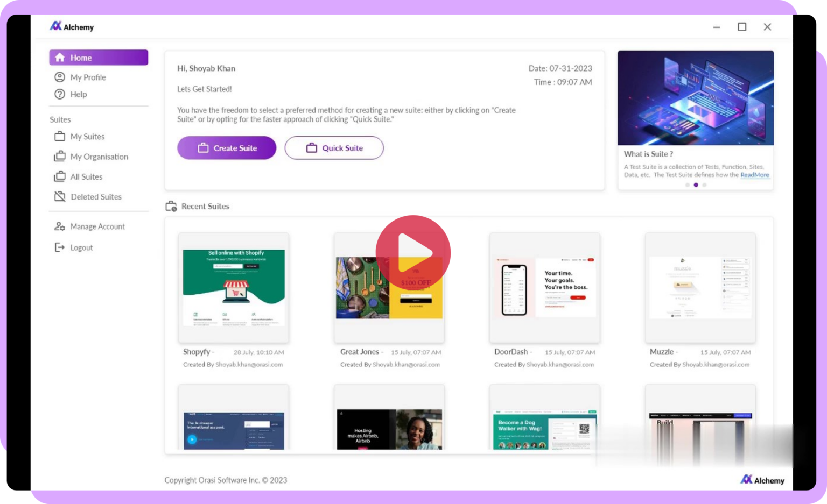The height and width of the screenshot is (504, 827).
Task: Click the Home house icon
Action: (x=60, y=58)
